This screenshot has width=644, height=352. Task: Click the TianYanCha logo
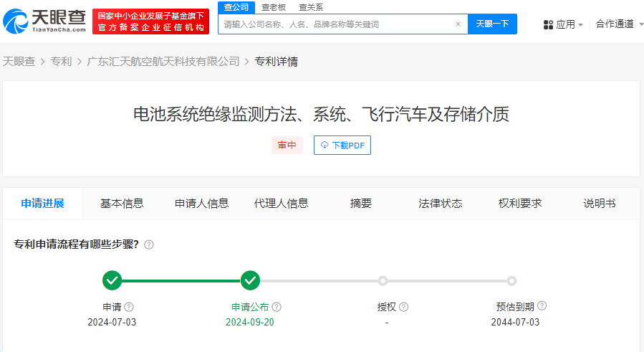click(44, 21)
